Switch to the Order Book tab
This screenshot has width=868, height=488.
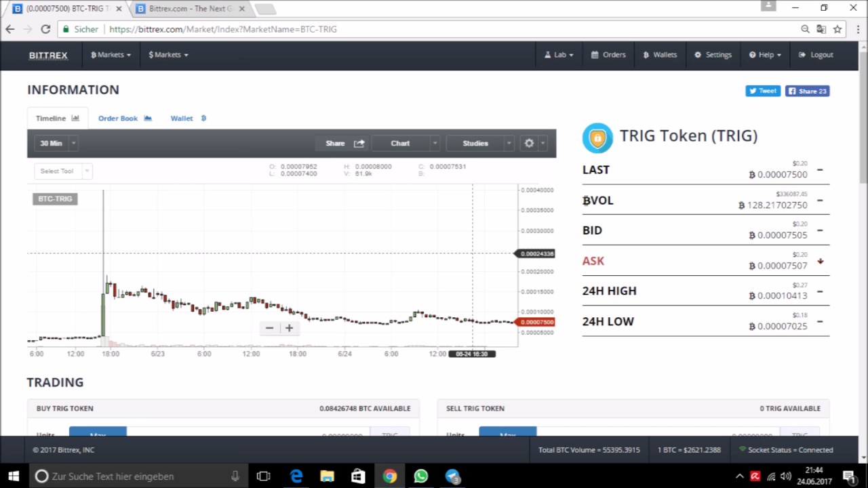point(125,118)
